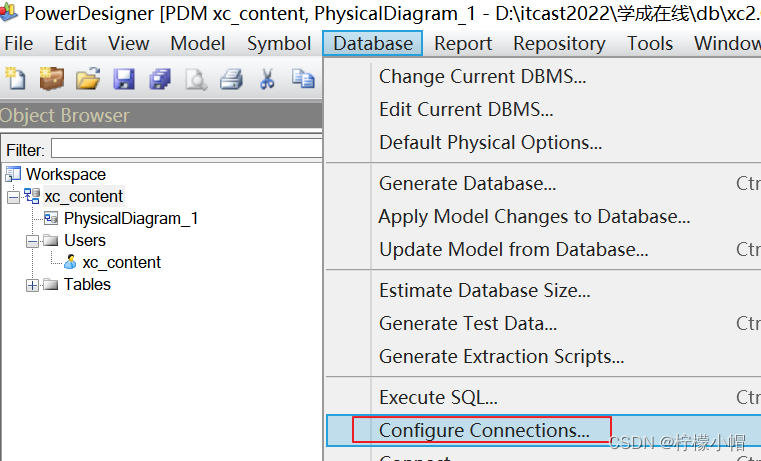This screenshot has width=761, height=461.
Task: Close the open Database menu
Action: [x=373, y=44]
